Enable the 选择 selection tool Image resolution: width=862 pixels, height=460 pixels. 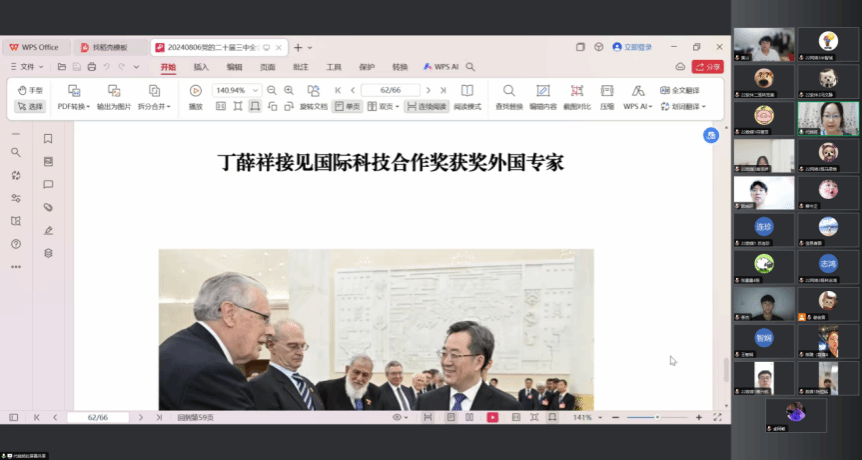click(x=30, y=106)
